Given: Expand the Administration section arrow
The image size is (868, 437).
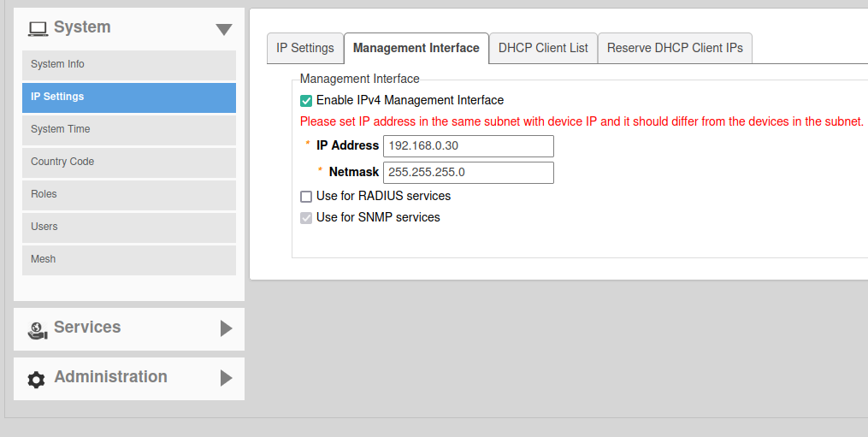Looking at the screenshot, I should tap(226, 378).
